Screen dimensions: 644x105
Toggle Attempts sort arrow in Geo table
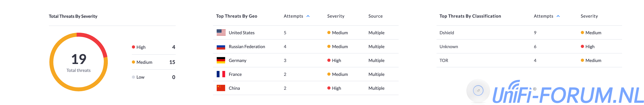tap(308, 16)
